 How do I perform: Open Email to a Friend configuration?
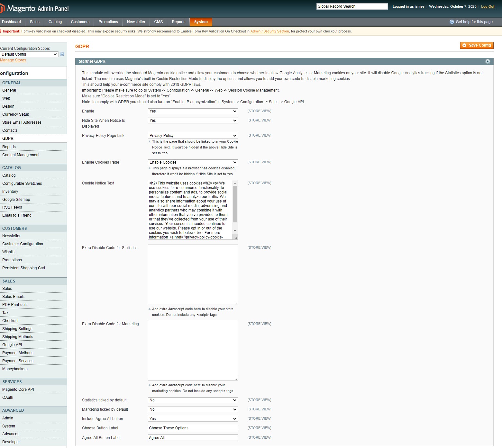pos(33,215)
